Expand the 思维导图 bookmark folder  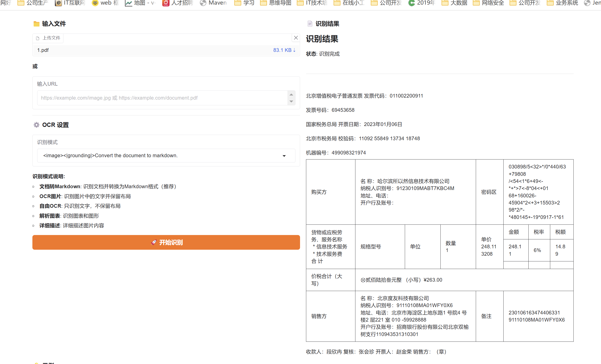click(x=263, y=3)
